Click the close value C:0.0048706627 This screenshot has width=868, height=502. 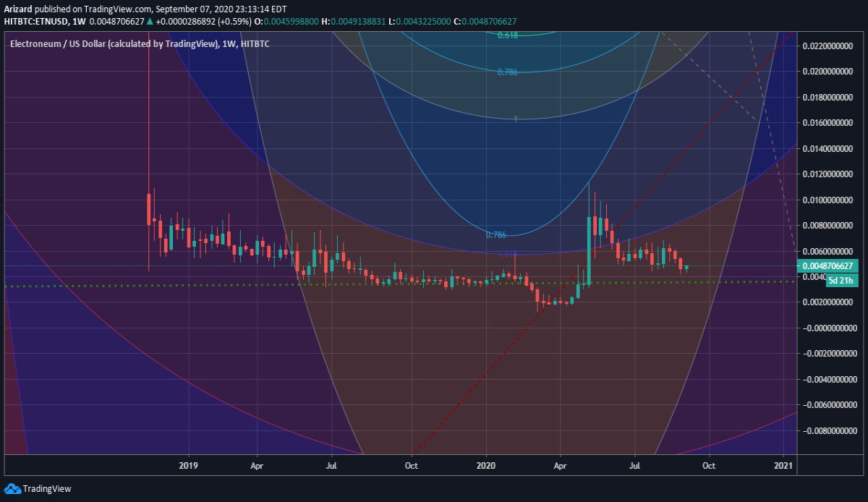tap(485, 21)
